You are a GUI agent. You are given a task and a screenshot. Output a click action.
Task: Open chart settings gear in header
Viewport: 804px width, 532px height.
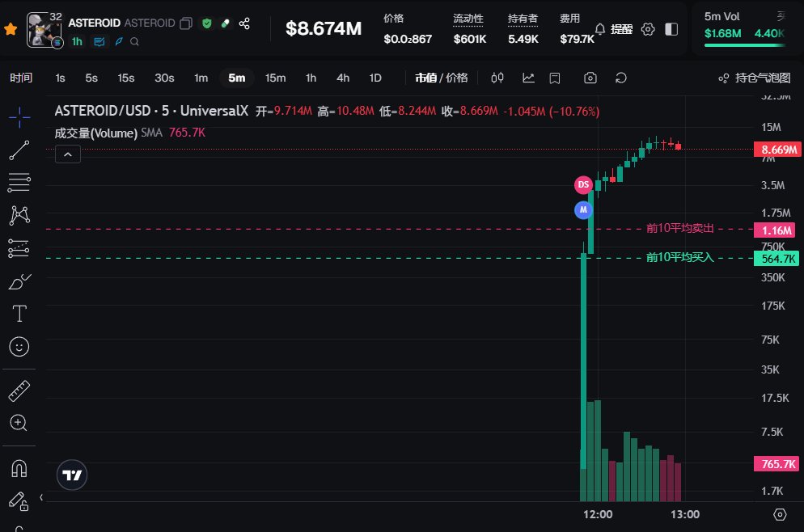(x=648, y=29)
